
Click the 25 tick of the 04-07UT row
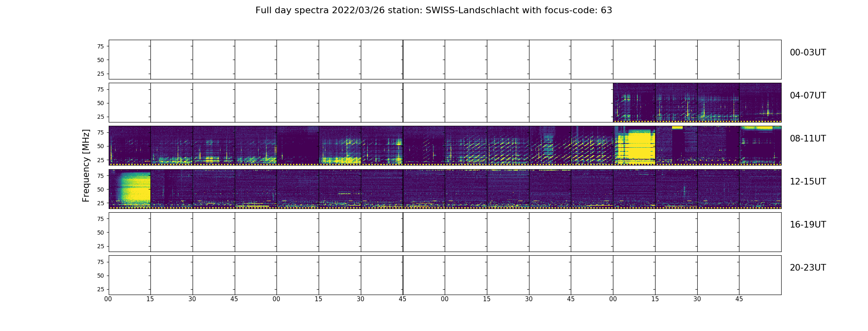tap(100, 117)
